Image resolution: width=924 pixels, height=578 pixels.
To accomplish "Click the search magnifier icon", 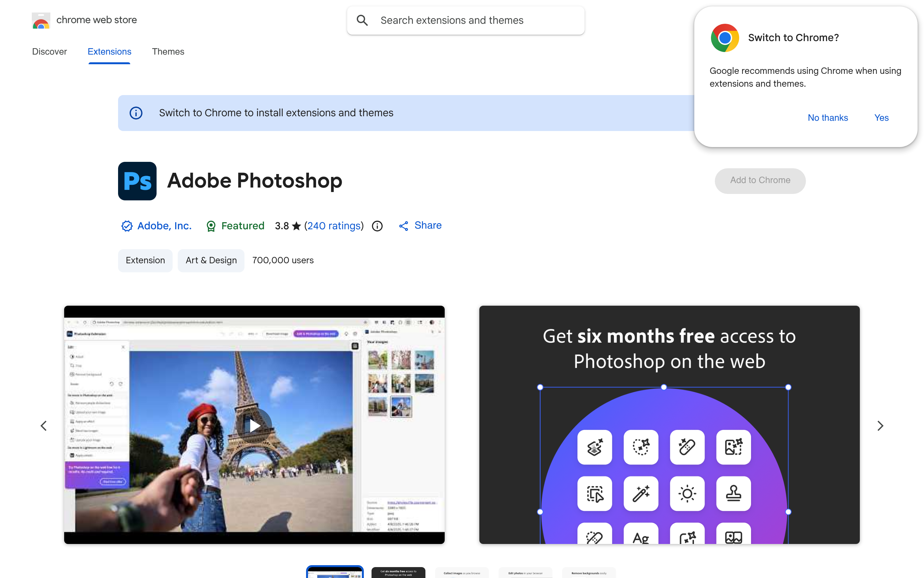I will [x=362, y=20].
